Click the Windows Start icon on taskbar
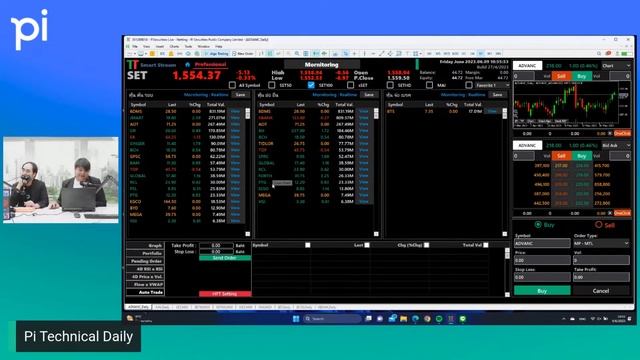 click(x=296, y=319)
